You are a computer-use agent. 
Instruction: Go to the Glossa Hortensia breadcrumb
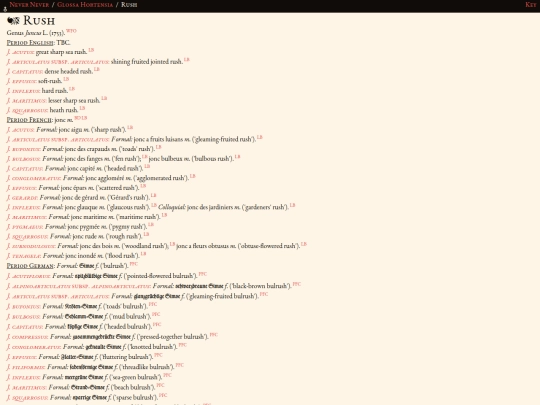(85, 5)
